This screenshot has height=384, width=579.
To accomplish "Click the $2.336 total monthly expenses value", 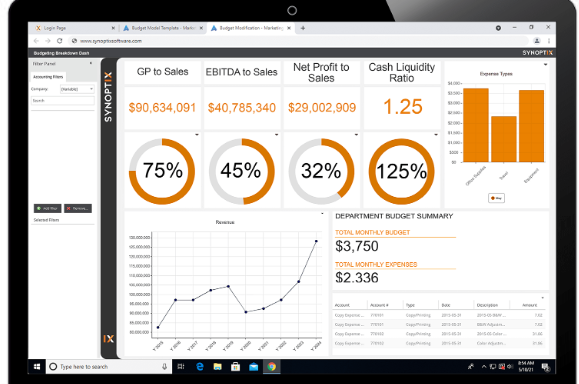I will click(357, 278).
